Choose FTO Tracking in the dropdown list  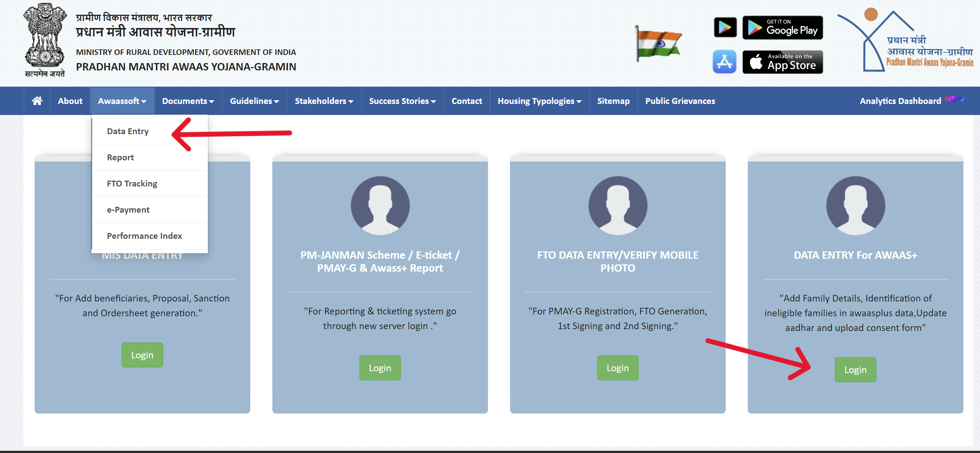click(x=132, y=184)
